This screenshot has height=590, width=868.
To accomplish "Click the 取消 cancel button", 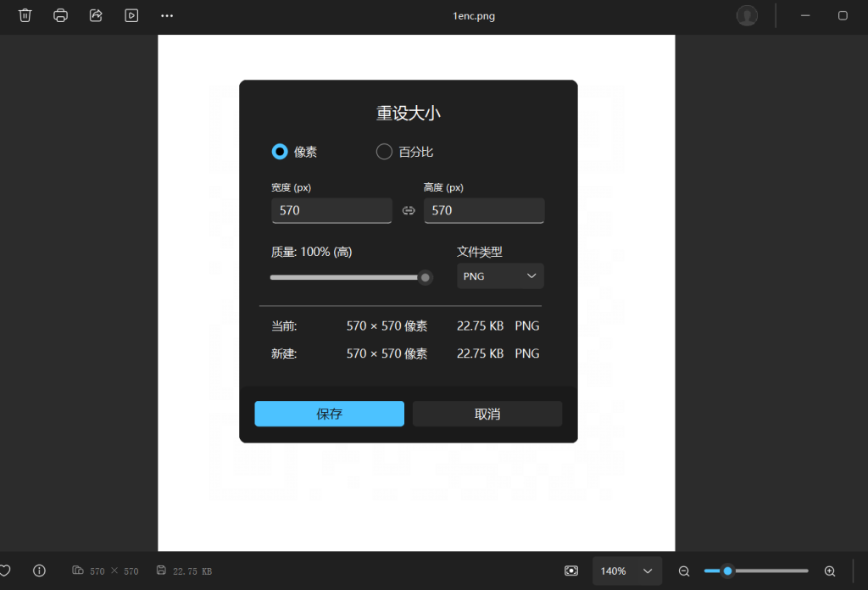I will pyautogui.click(x=487, y=414).
